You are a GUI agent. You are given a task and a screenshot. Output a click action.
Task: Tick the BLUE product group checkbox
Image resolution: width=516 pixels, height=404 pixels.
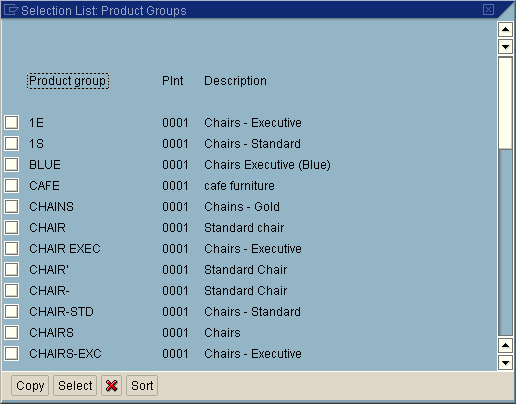pyautogui.click(x=12, y=164)
